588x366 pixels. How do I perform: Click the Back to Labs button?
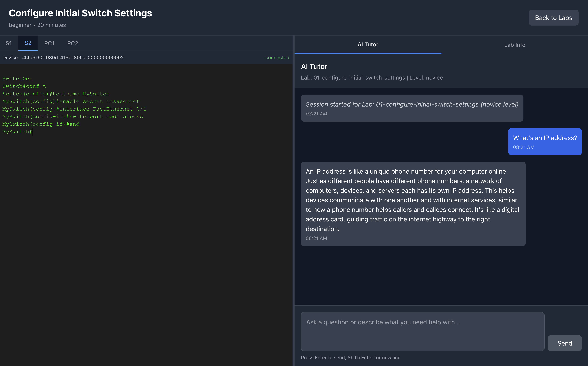coord(553,18)
